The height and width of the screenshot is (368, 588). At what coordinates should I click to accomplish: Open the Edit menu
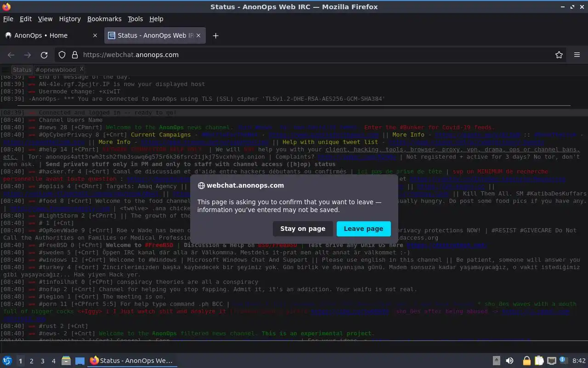[26, 19]
